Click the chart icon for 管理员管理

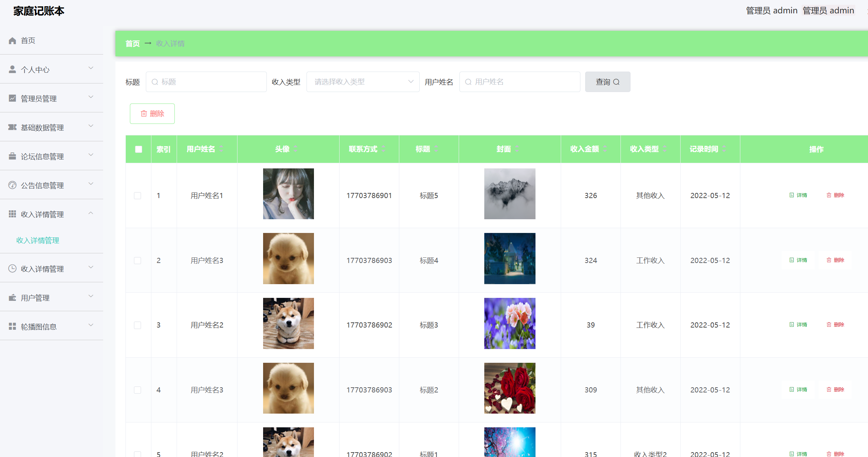click(12, 98)
